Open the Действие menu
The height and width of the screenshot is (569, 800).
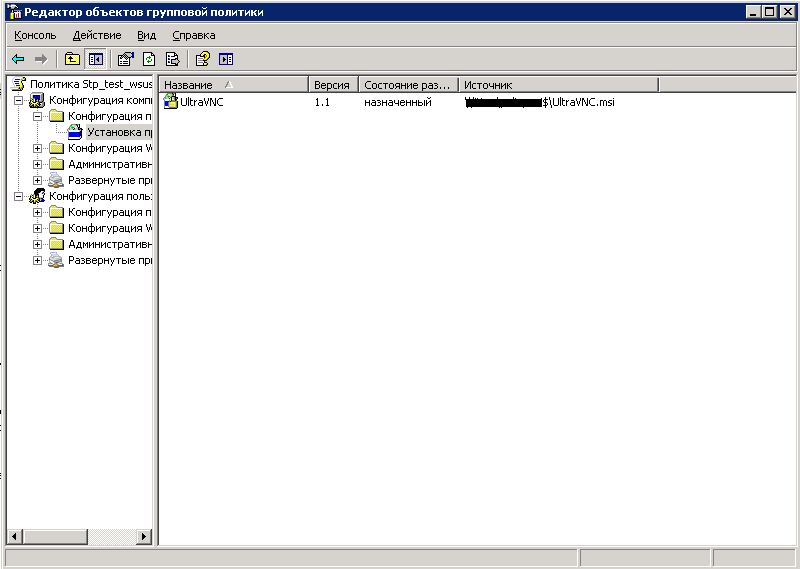coord(97,35)
